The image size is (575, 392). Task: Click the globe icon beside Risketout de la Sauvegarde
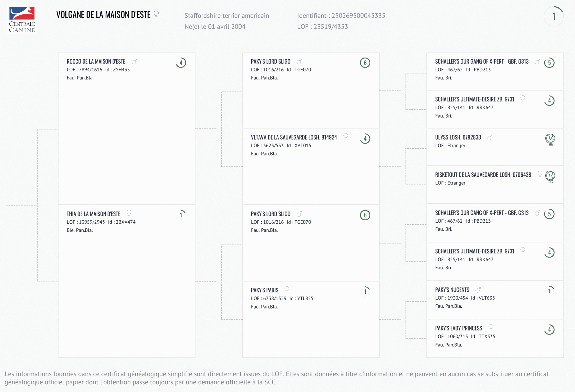coord(550,177)
